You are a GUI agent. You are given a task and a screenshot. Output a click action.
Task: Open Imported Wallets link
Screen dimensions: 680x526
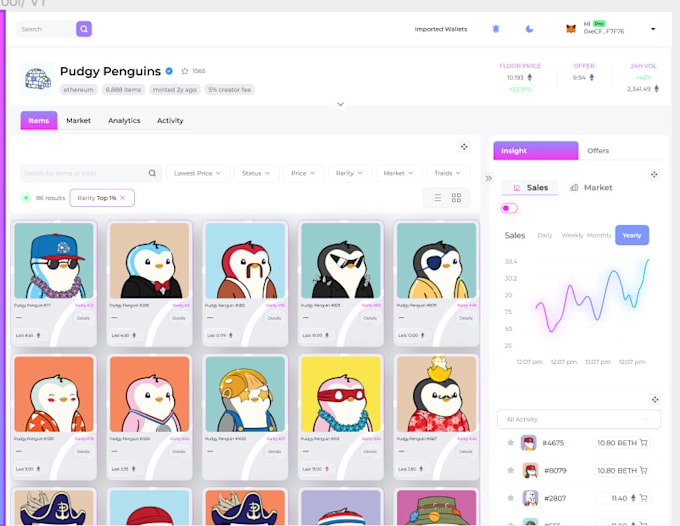[441, 29]
